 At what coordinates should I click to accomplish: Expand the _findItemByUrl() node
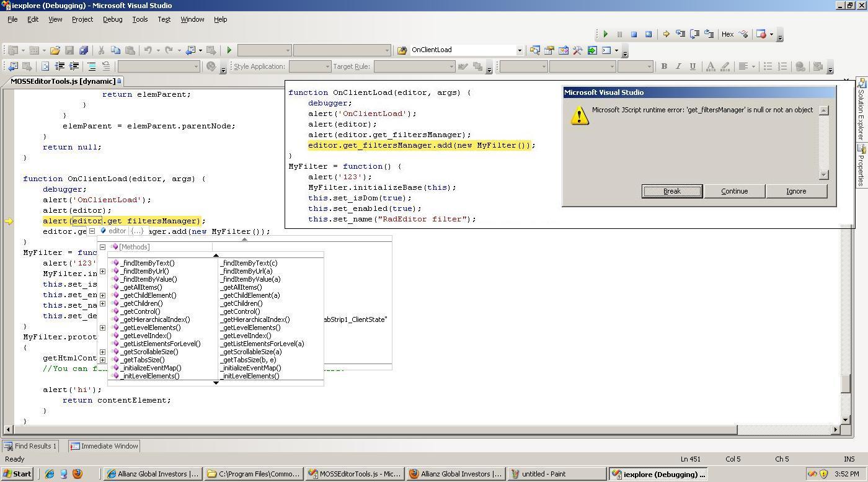tap(103, 271)
